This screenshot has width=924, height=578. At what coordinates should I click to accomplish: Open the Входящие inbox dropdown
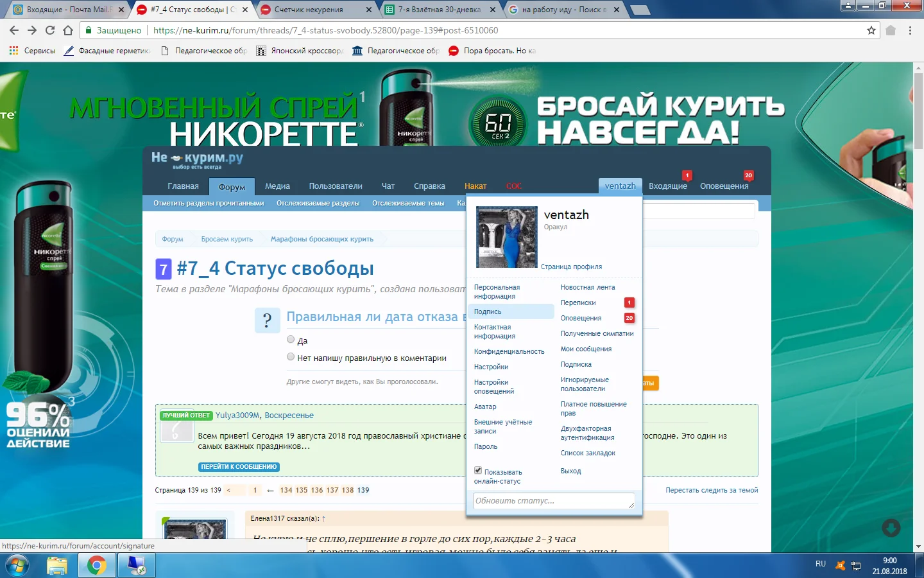point(667,186)
